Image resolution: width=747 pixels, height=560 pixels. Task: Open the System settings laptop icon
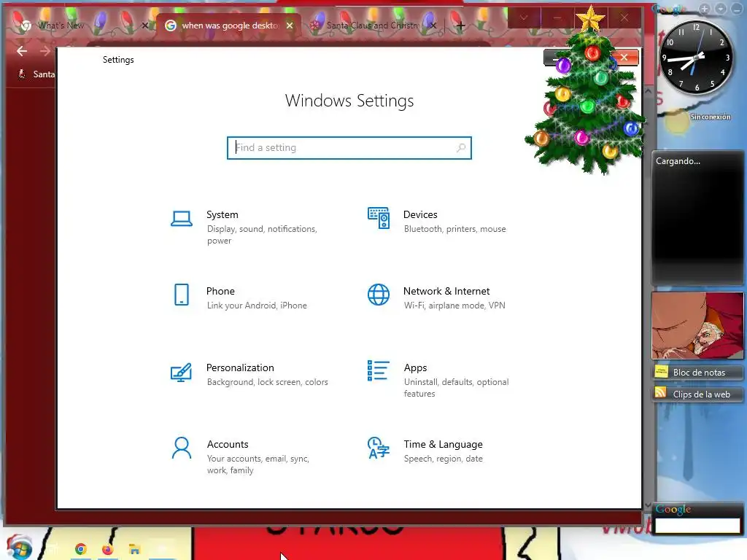pyautogui.click(x=181, y=219)
